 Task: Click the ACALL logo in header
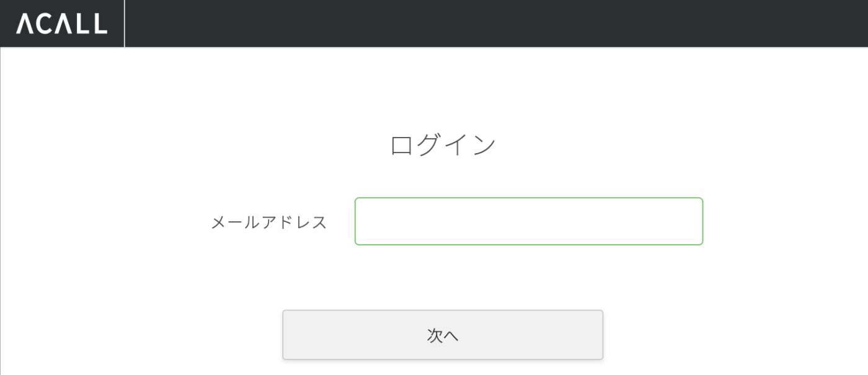(x=61, y=24)
